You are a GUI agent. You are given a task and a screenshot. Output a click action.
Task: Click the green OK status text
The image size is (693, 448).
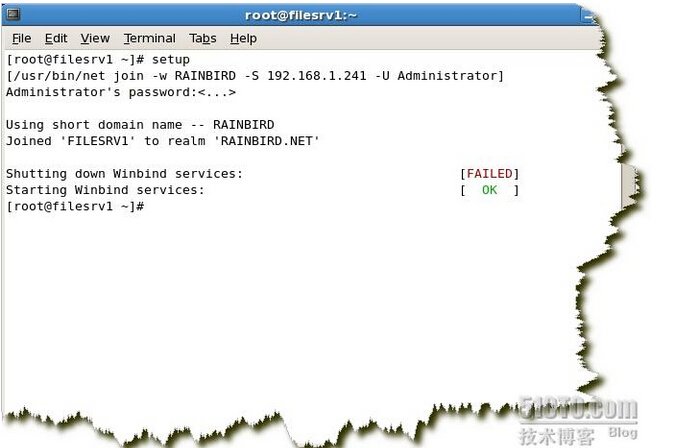coord(489,190)
